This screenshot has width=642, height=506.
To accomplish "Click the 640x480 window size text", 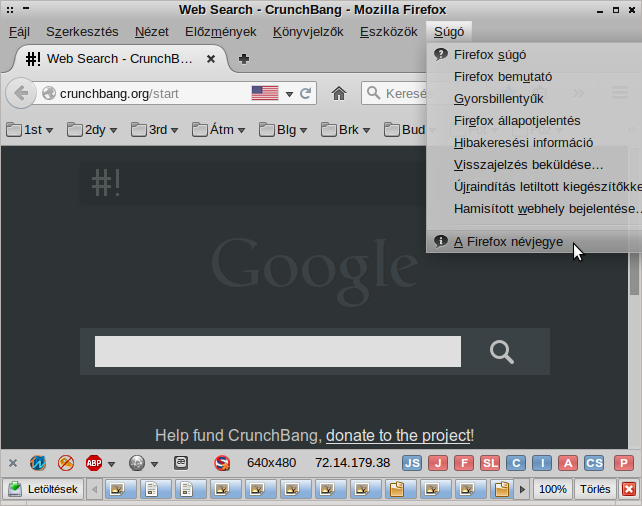I will tap(271, 463).
